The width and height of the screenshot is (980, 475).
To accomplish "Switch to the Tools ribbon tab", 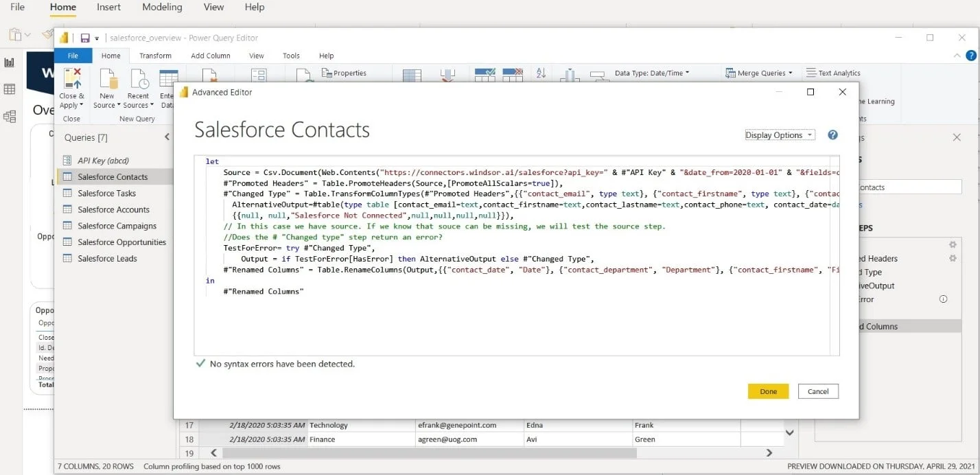I will tap(291, 56).
